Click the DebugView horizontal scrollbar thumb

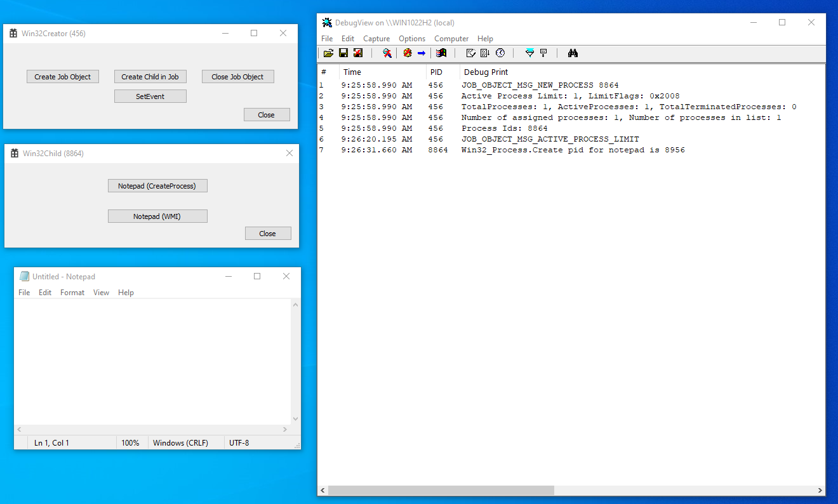441,491
